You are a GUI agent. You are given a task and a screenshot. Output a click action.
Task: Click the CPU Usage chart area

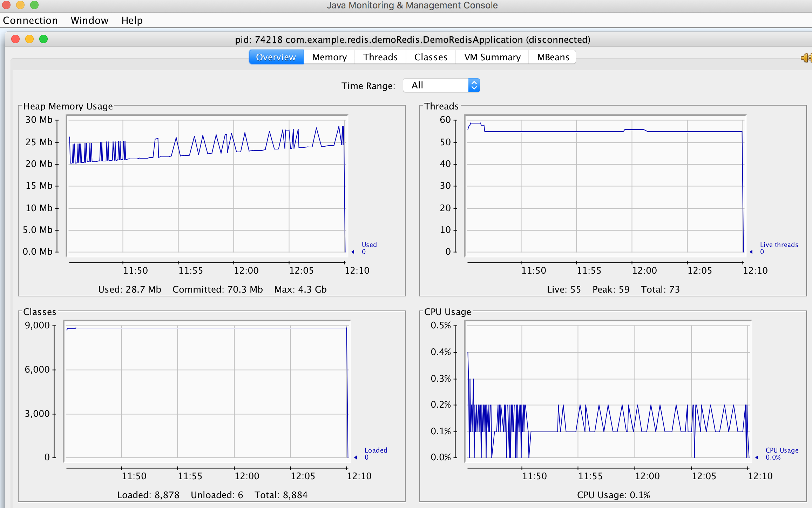point(608,391)
